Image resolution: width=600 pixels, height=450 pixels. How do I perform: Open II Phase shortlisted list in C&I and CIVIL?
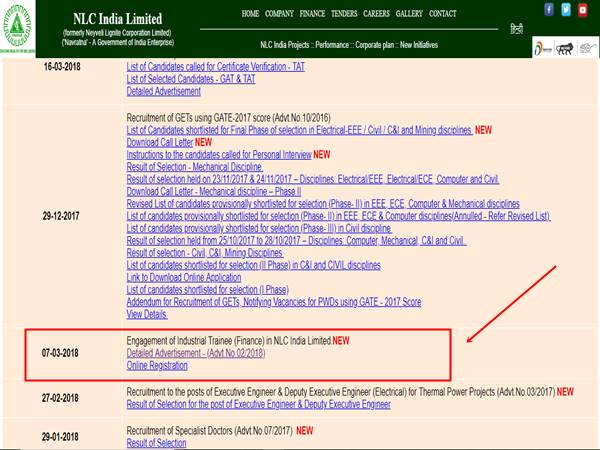(x=253, y=265)
